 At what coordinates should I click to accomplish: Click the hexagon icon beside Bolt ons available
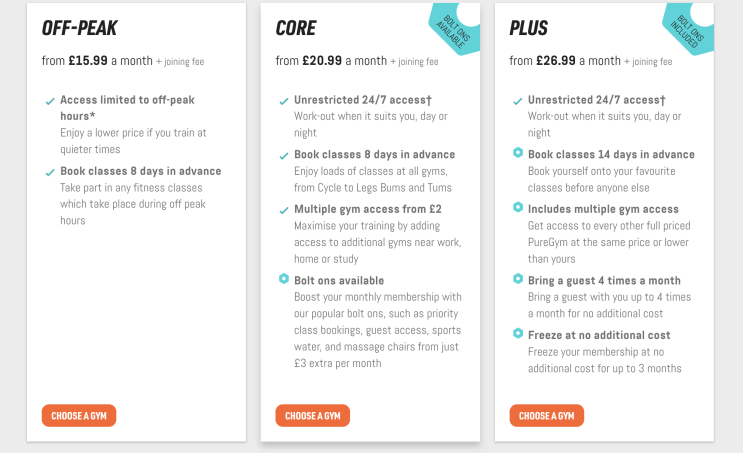pos(284,279)
